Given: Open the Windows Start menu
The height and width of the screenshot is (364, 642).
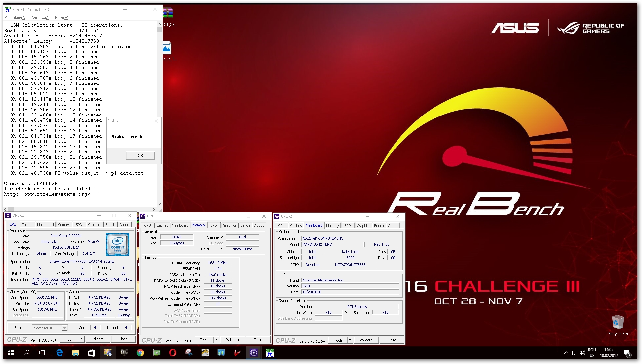Looking at the screenshot, I should point(11,353).
